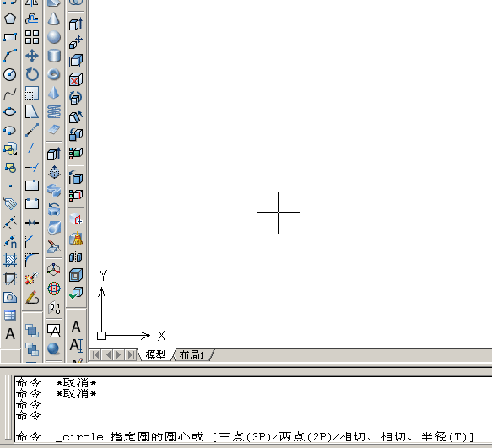This screenshot has height=448, width=492.
Task: Click the 3D Move gizmo icon
Action: pyautogui.click(x=54, y=270)
